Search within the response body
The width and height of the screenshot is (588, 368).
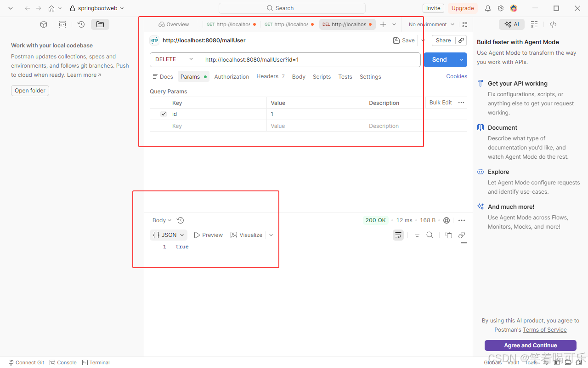point(430,235)
